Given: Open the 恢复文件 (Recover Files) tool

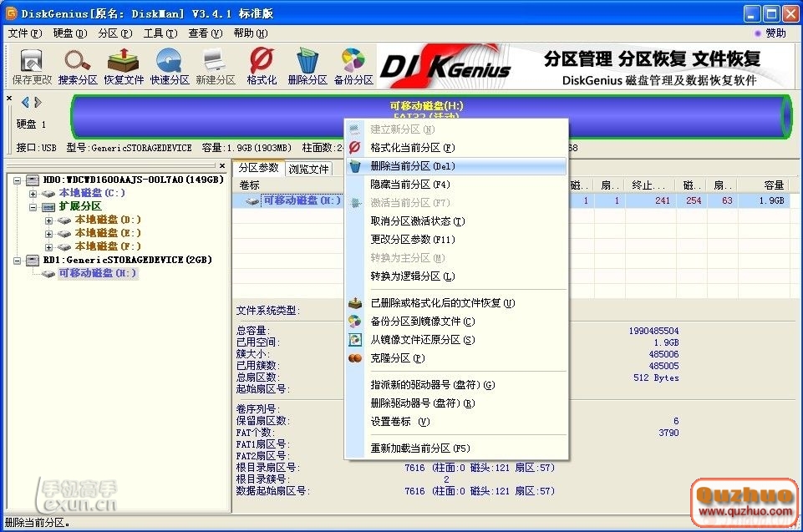Looking at the screenshot, I should pyautogui.click(x=124, y=62).
